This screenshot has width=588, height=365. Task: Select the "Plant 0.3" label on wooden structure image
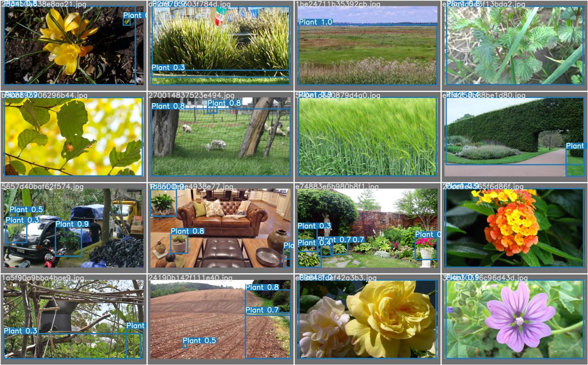pyautogui.click(x=21, y=331)
